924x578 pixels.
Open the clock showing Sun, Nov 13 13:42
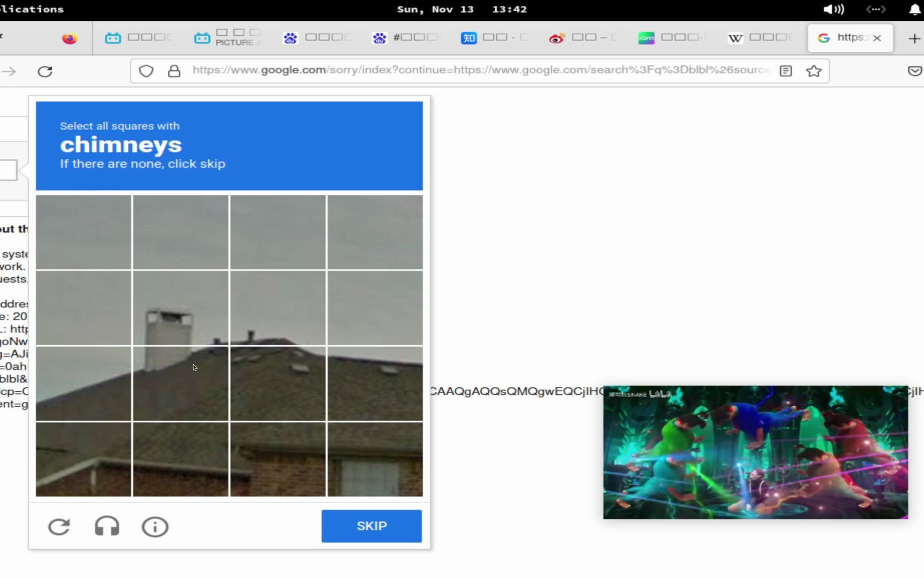[462, 9]
